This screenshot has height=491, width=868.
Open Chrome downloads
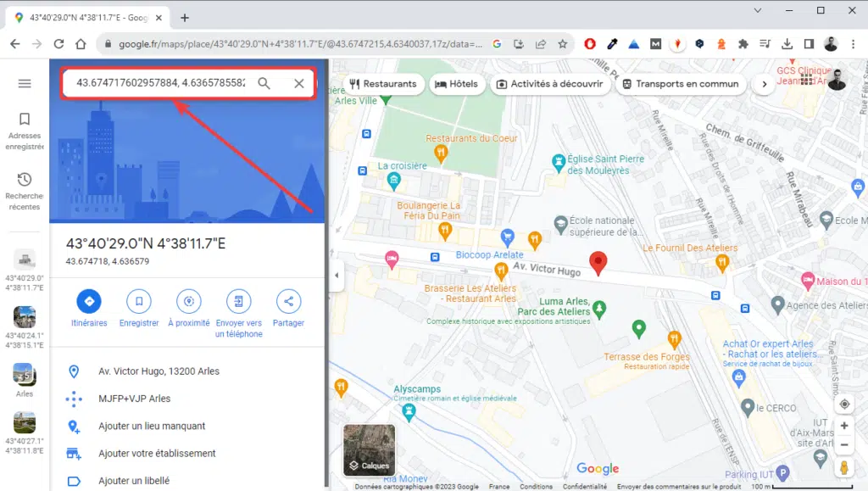(787, 44)
